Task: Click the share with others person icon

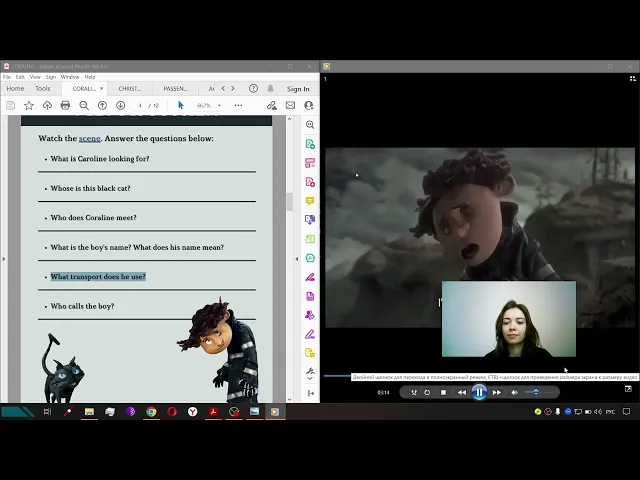Action: click(x=309, y=105)
